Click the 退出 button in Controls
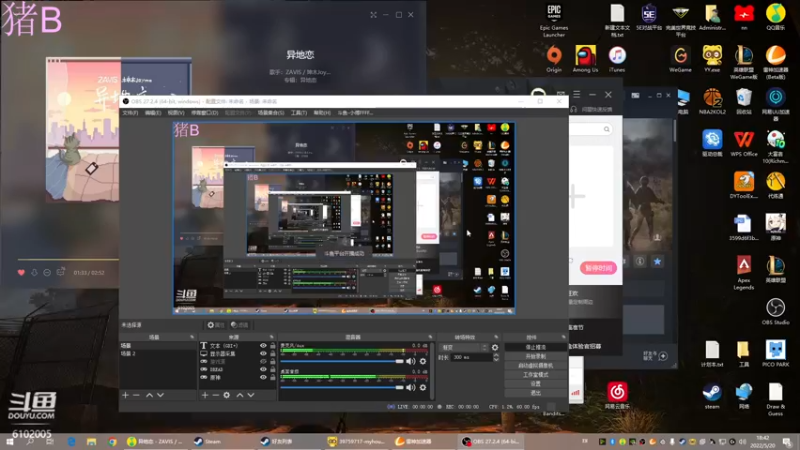Image resolution: width=800 pixels, height=450 pixels. click(x=535, y=393)
